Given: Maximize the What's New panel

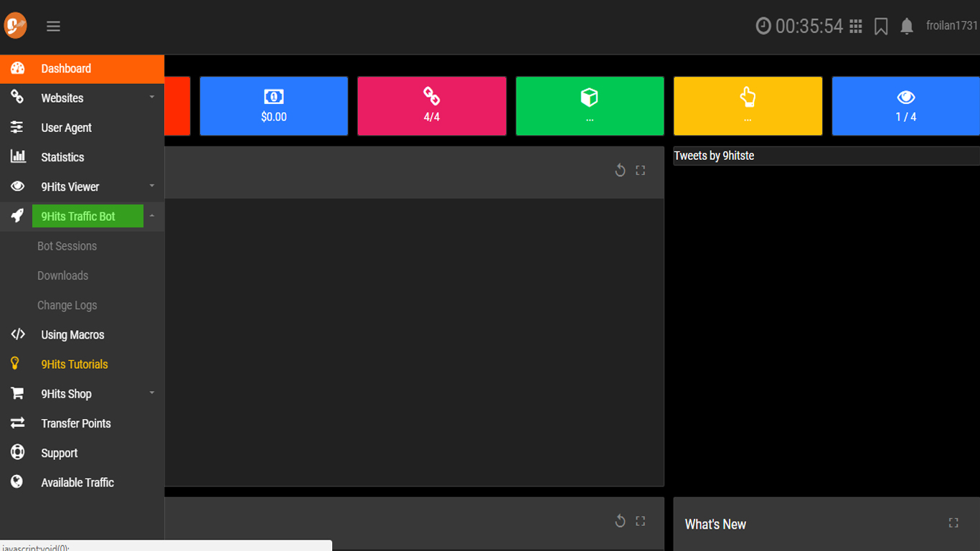Looking at the screenshot, I should click(x=953, y=523).
